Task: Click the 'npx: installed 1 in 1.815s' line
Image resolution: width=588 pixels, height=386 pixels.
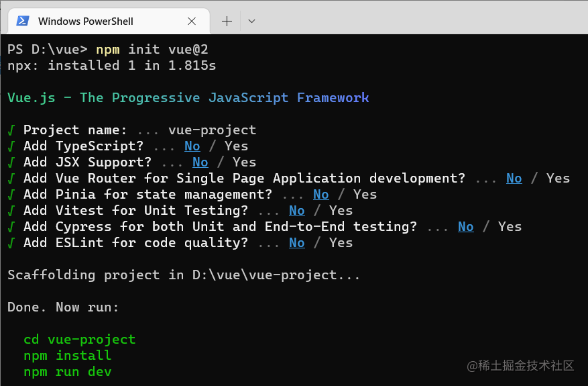Action: tap(112, 66)
